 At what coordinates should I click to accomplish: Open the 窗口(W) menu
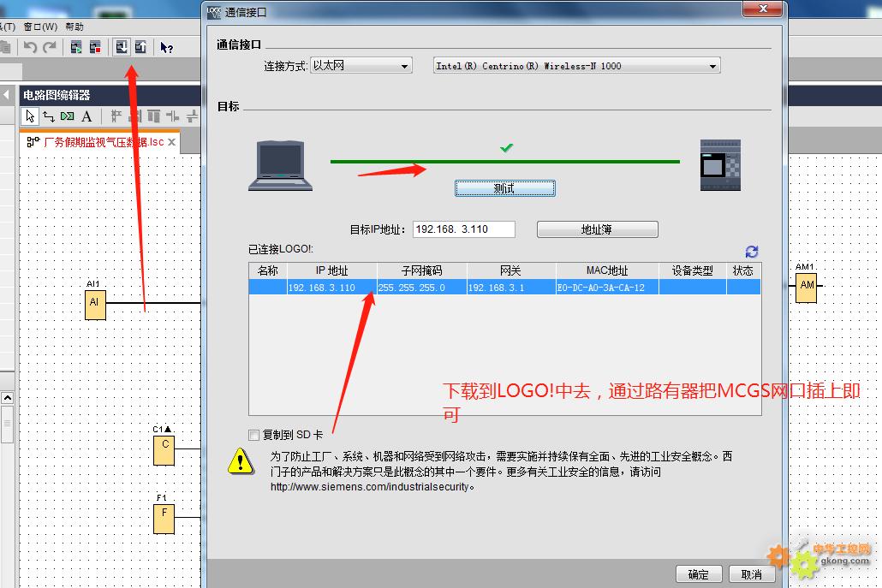(x=40, y=27)
